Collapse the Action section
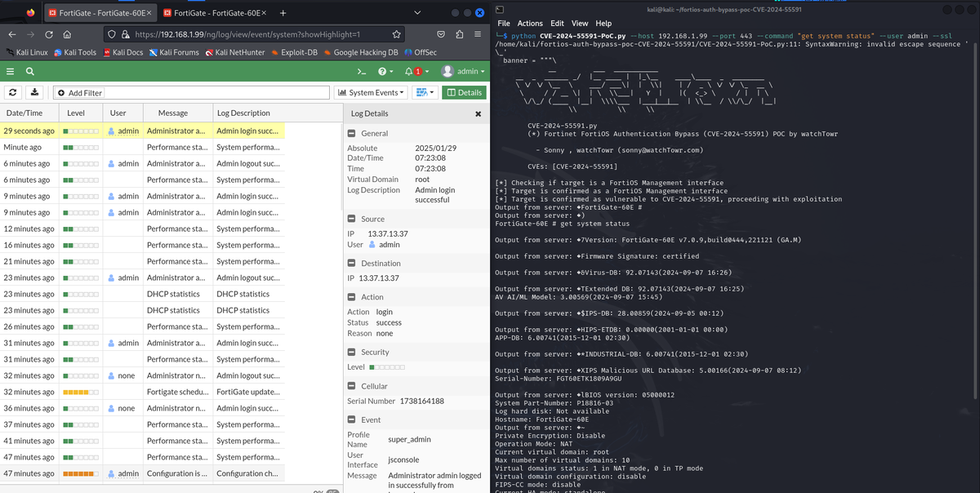 [351, 297]
